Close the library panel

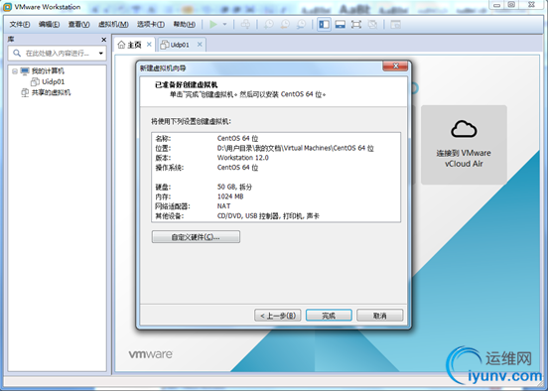click(x=104, y=40)
